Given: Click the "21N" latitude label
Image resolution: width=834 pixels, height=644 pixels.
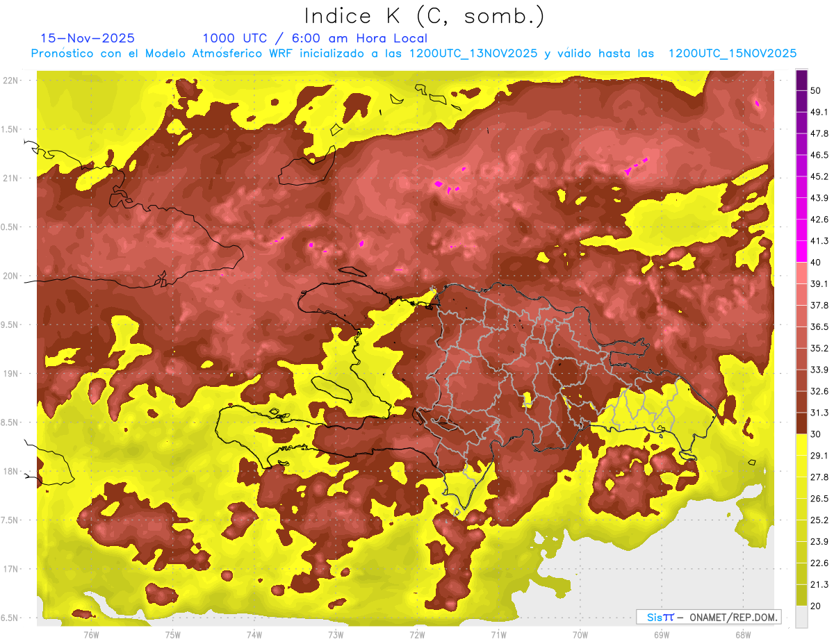Looking at the screenshot, I should (x=10, y=179).
